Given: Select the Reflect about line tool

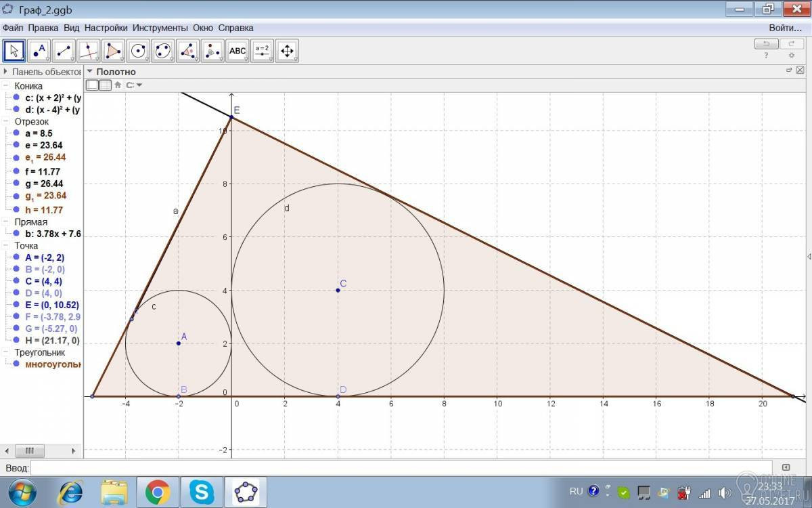Looking at the screenshot, I should point(213,51).
